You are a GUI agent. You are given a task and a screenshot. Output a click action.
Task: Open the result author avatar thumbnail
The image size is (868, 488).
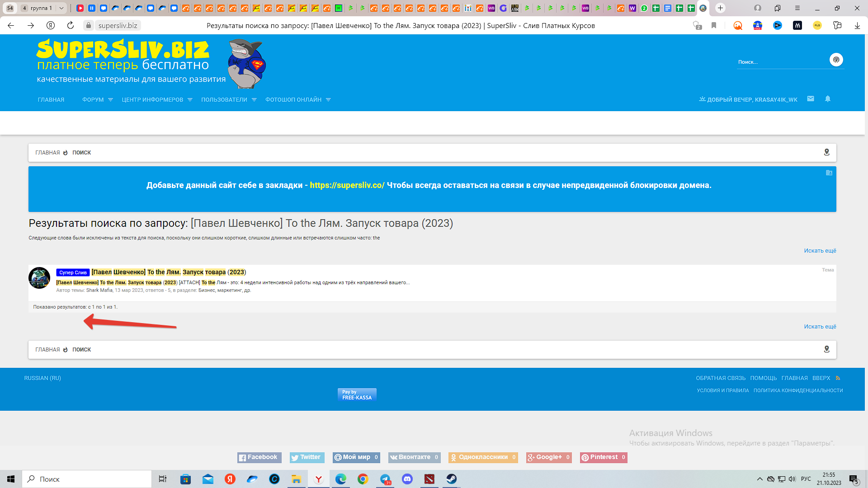39,278
